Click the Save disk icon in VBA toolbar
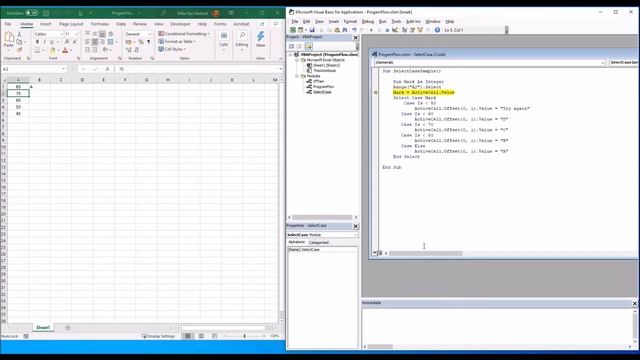Image resolution: width=640 pixels, height=360 pixels. [312, 30]
